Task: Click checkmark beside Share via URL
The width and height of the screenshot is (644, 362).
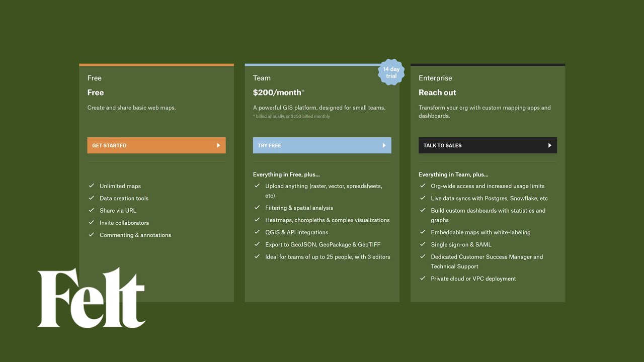Action: click(91, 210)
